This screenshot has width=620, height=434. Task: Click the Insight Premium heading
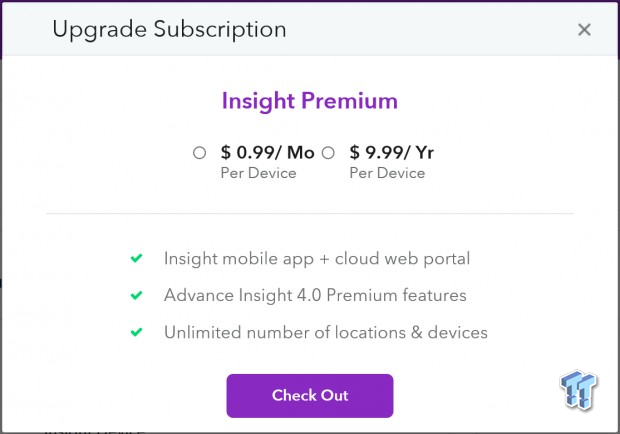310,101
